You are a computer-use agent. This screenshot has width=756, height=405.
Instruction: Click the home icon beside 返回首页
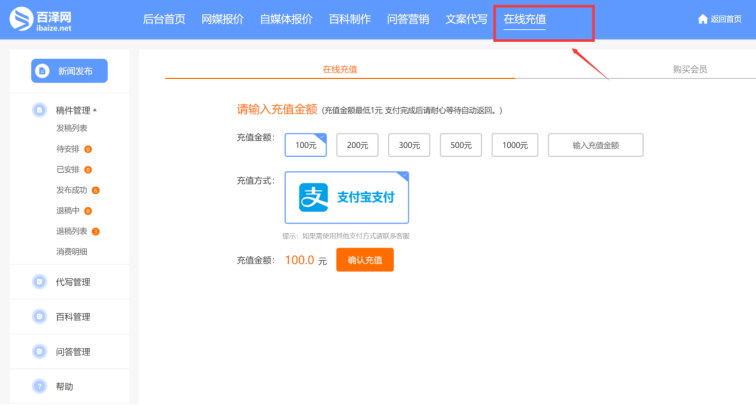[x=702, y=20]
